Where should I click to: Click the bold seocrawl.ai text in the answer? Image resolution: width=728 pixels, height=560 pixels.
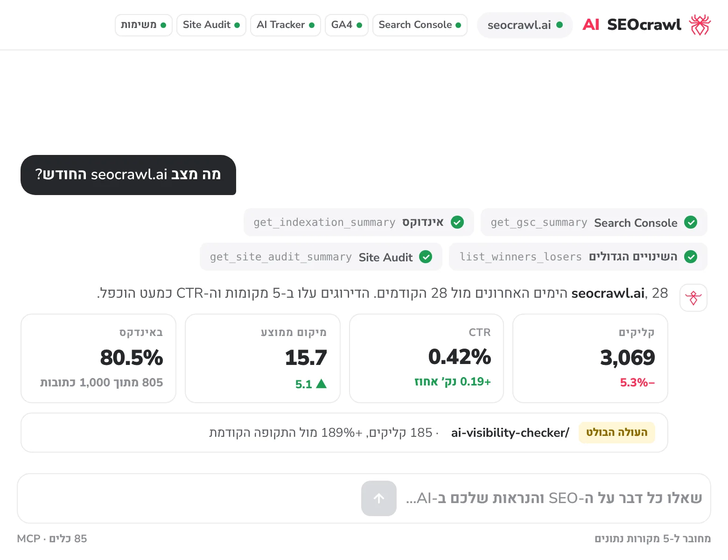click(x=608, y=293)
